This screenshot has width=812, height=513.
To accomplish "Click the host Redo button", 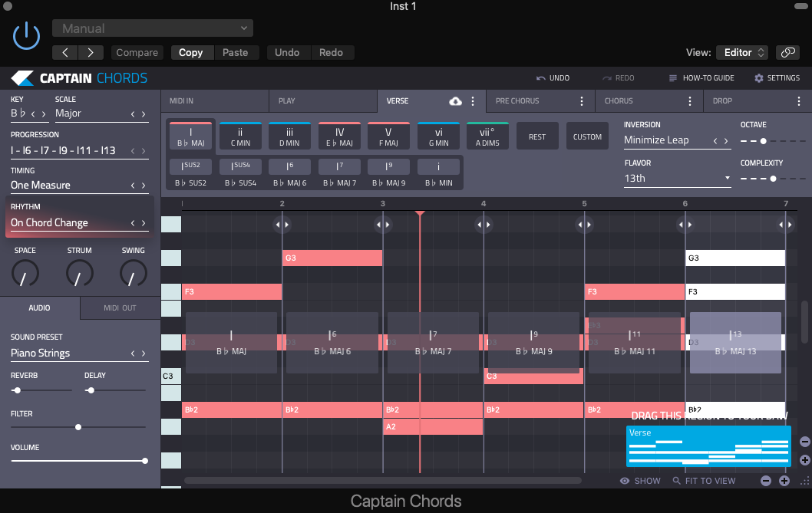I will pyautogui.click(x=331, y=52).
